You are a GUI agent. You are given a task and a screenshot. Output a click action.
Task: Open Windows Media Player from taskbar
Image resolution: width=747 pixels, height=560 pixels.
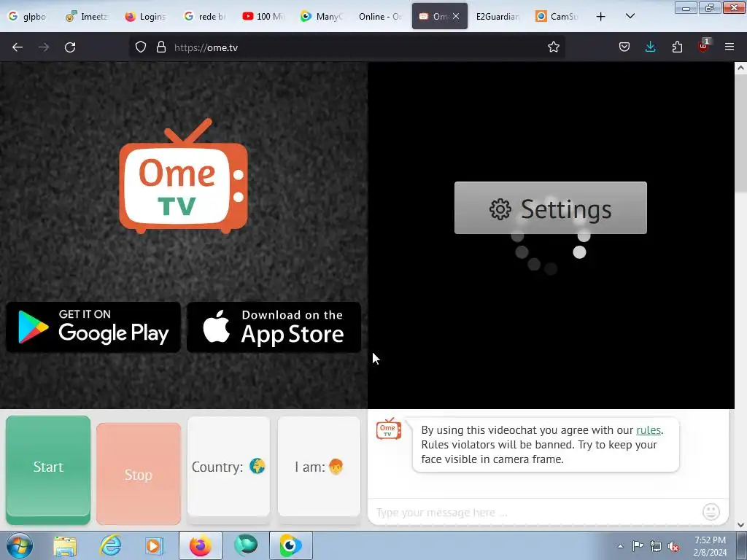[154, 546]
